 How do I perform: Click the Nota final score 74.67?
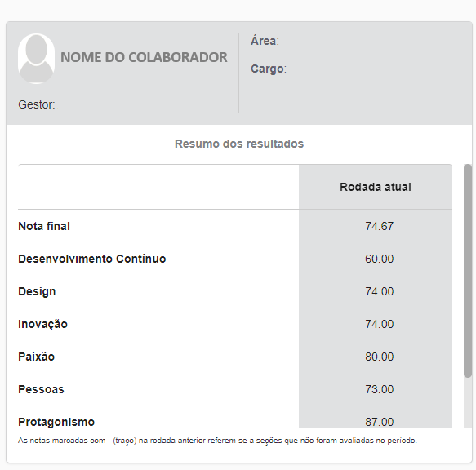click(x=379, y=226)
